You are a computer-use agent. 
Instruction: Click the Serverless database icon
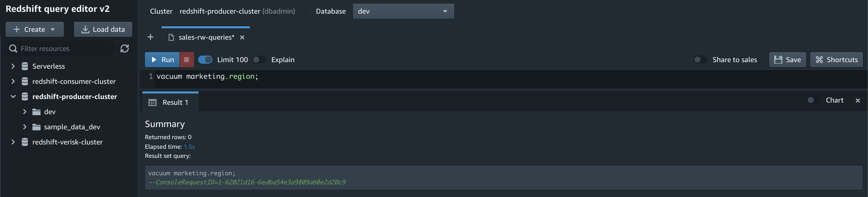(25, 66)
